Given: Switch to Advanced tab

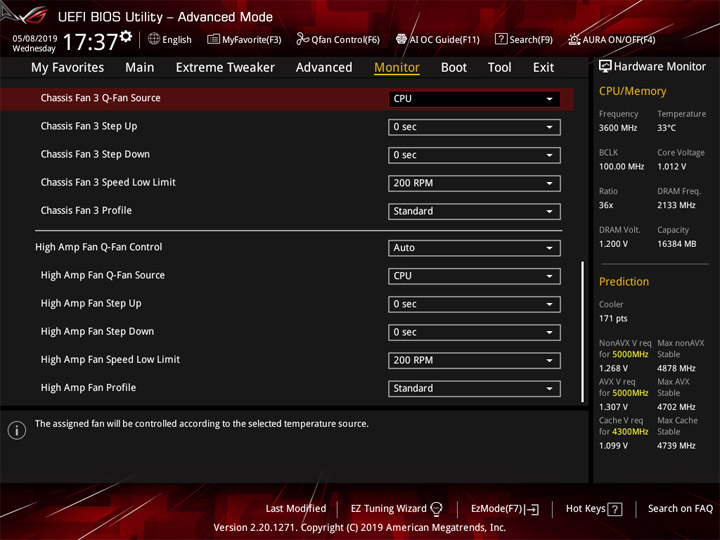Looking at the screenshot, I should pos(324,68).
